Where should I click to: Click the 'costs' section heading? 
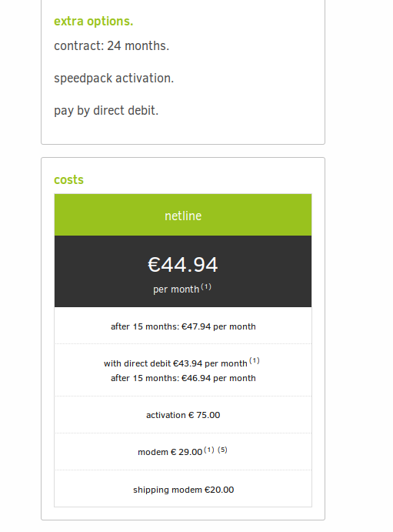[68, 180]
